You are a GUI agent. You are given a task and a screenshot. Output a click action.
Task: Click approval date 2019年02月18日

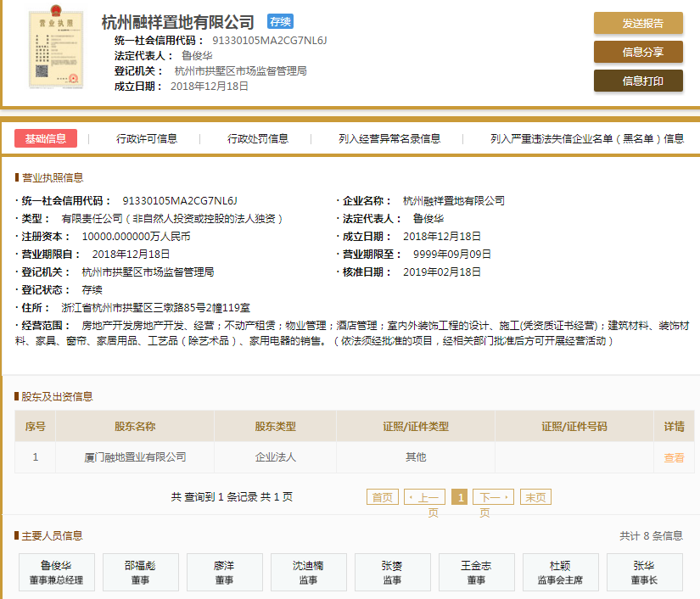pos(442,272)
